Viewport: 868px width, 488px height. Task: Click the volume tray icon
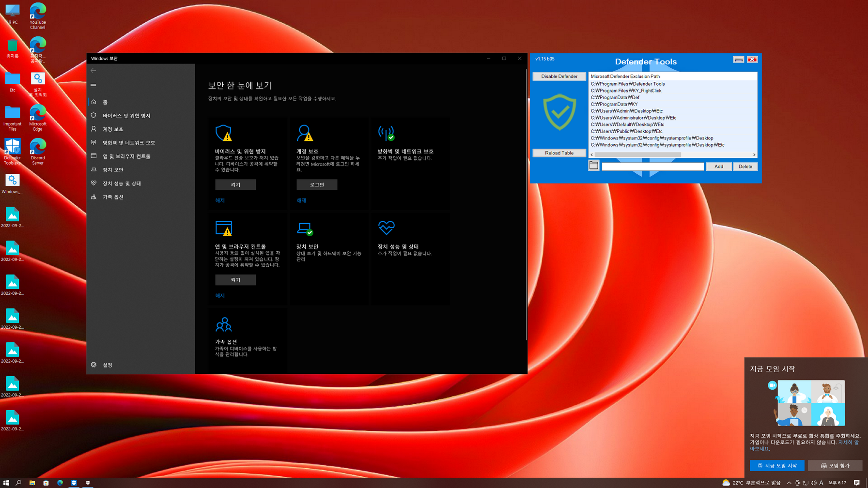click(813, 483)
